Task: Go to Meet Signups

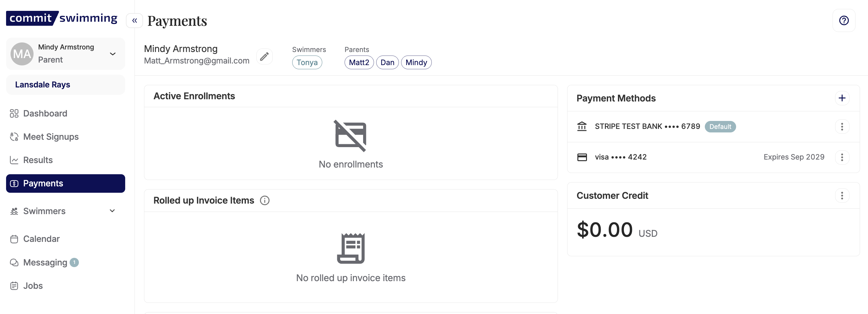Action: (x=50, y=137)
